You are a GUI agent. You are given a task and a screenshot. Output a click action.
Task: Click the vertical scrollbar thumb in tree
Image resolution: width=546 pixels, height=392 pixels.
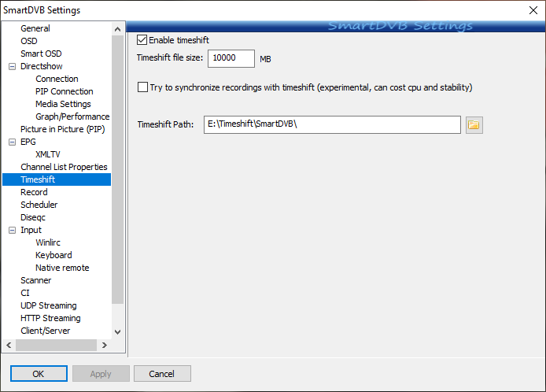coord(118,170)
